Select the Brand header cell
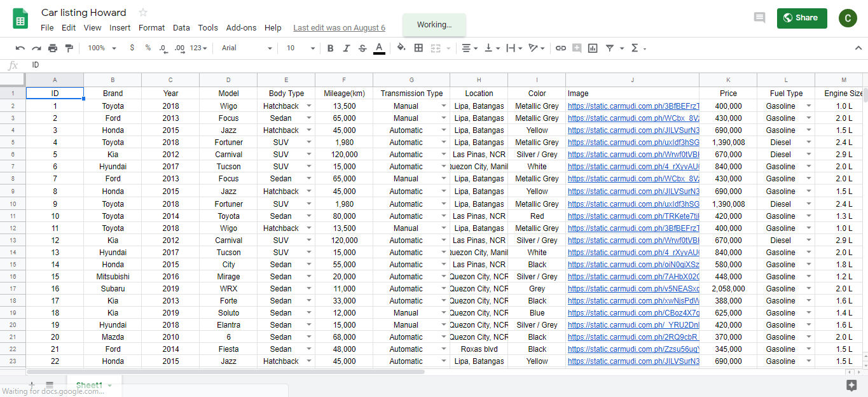The image size is (868, 397). click(x=113, y=94)
